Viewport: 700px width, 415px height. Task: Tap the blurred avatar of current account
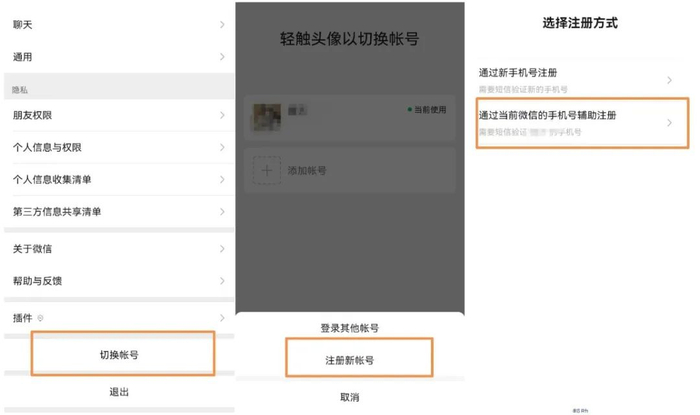click(267, 117)
